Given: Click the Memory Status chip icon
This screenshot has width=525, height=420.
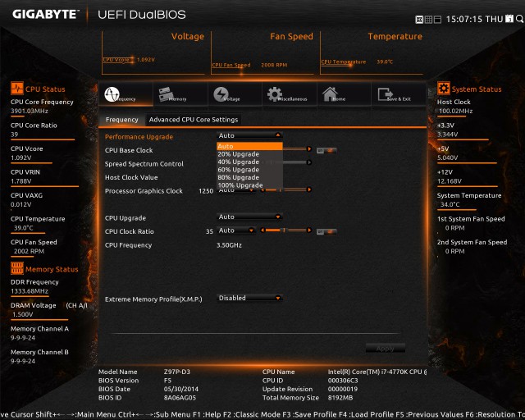Looking at the screenshot, I should pos(16,268).
